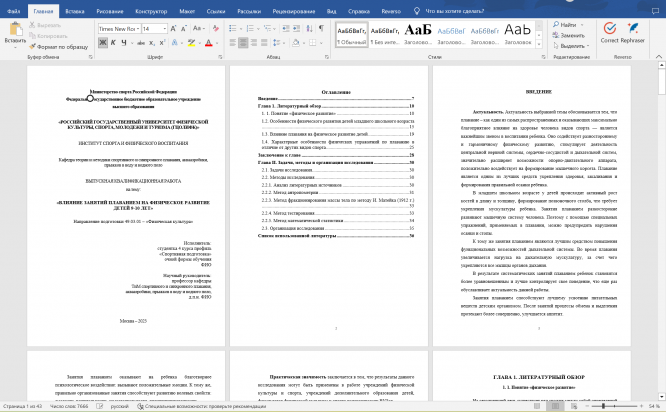Open the borders dropdown arrow
The image size is (666, 412).
coord(321,42)
